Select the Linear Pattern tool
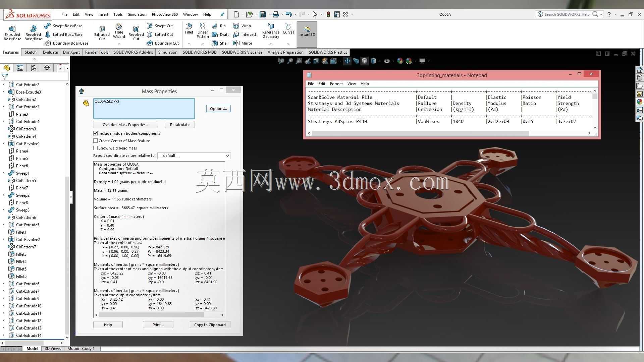Screen dimensions: 644x362 tap(203, 31)
